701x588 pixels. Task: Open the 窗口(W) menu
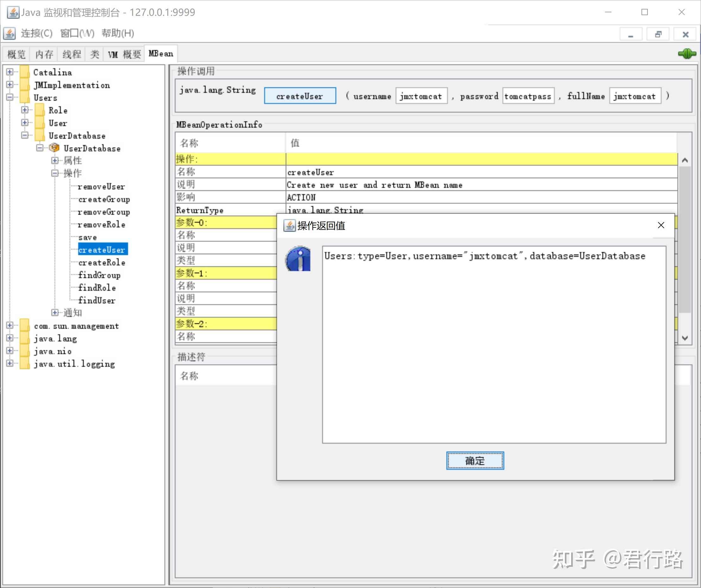pos(78,33)
